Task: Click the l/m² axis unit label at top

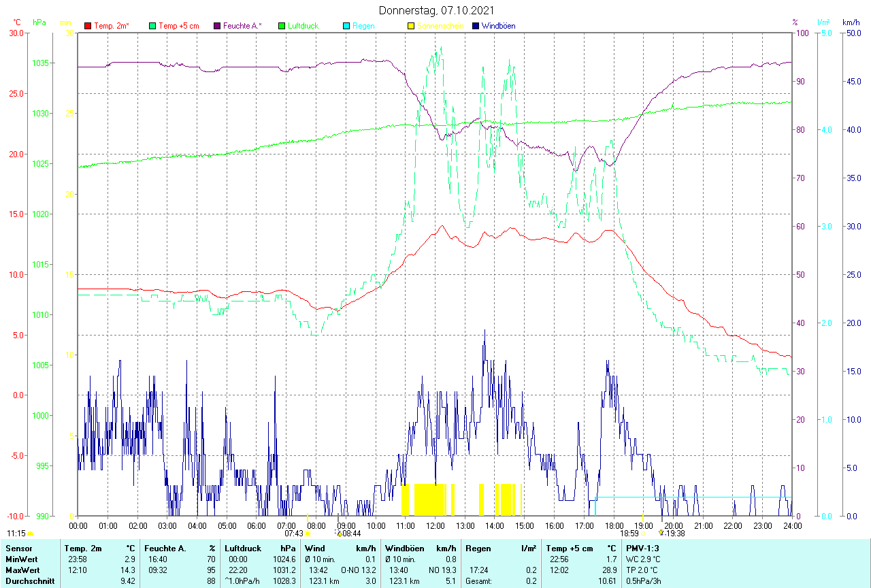Action: pos(824,22)
